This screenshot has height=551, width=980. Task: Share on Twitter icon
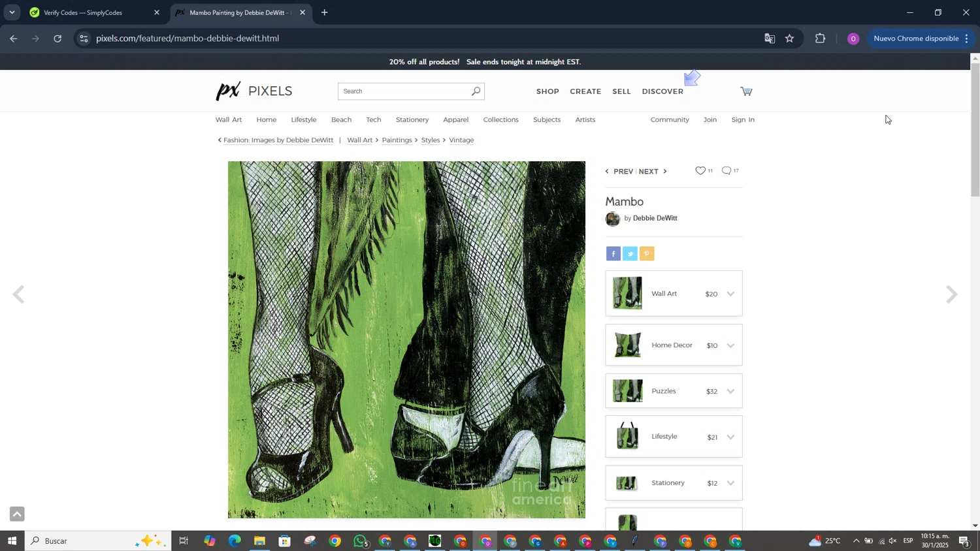tap(630, 254)
